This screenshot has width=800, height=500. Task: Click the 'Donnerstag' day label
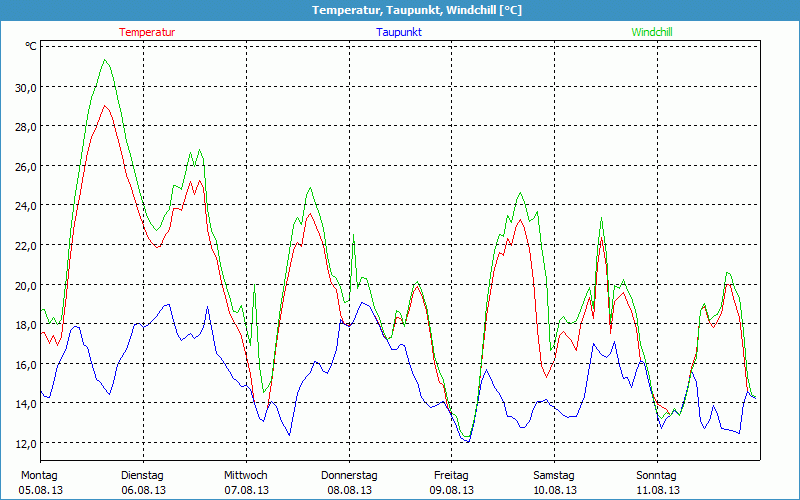(x=349, y=476)
